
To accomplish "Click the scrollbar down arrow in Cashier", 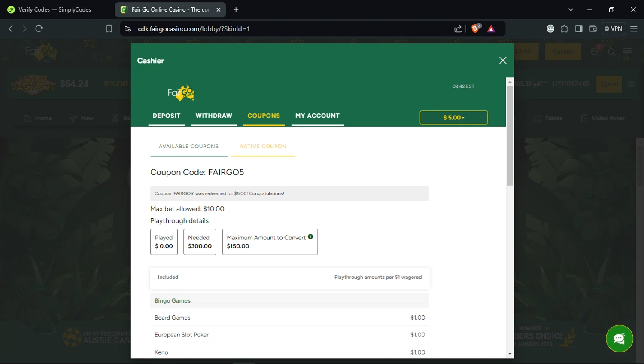I will coord(510,354).
